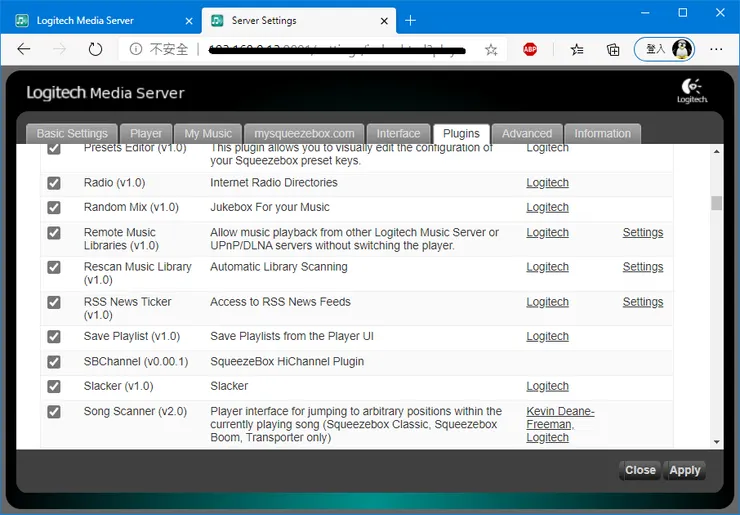740x515 pixels.
Task: Open the Logitech link for Save Playlist
Action: coord(547,337)
